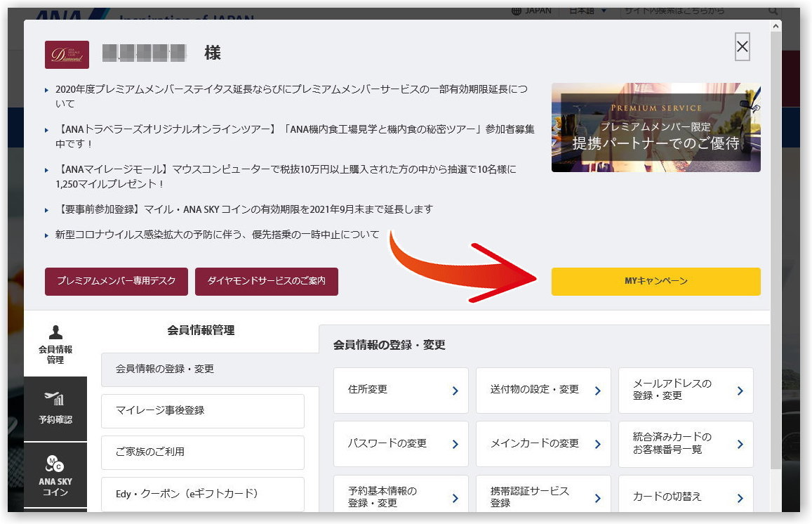Click the ダイヤモンドサービスのご案内 link
This screenshot has width=812, height=524.
267,281
